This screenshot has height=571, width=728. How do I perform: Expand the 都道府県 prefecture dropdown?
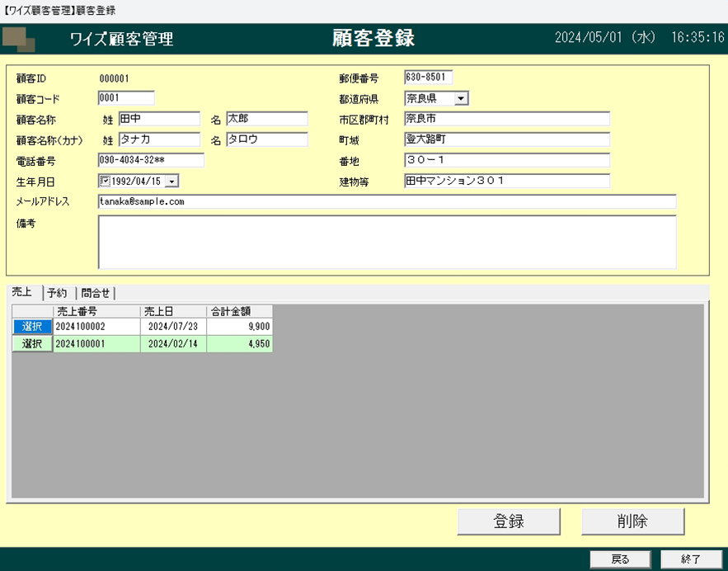(x=461, y=99)
